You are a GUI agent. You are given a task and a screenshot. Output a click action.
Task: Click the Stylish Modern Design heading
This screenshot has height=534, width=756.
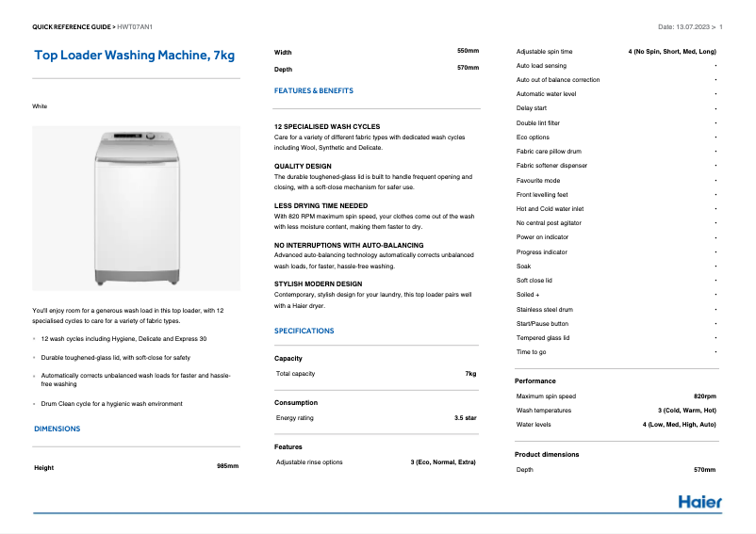[318, 283]
